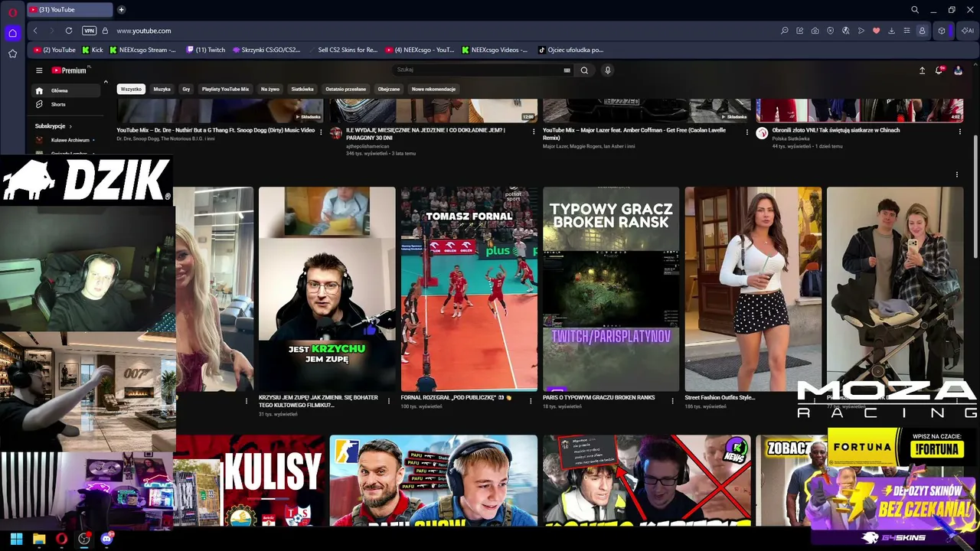Open the YouTube hamburger guide menu
Viewport: 980px width, 551px height.
[x=39, y=70]
